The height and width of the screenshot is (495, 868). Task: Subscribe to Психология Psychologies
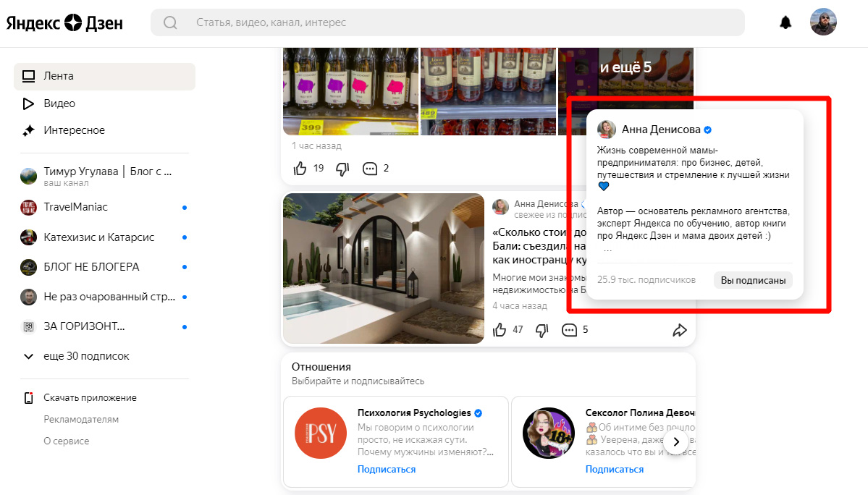(x=387, y=469)
